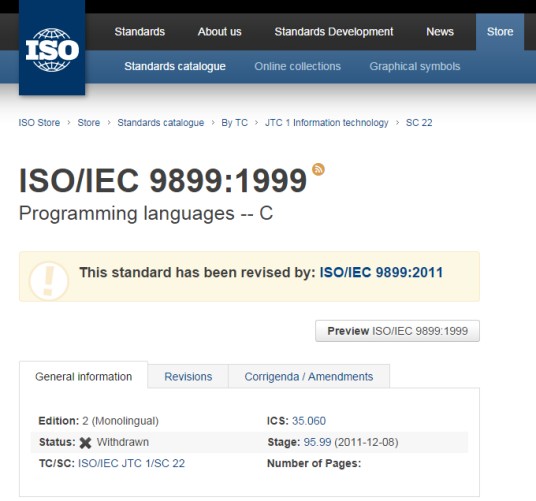Click the Withdrawn status X icon

[85, 443]
